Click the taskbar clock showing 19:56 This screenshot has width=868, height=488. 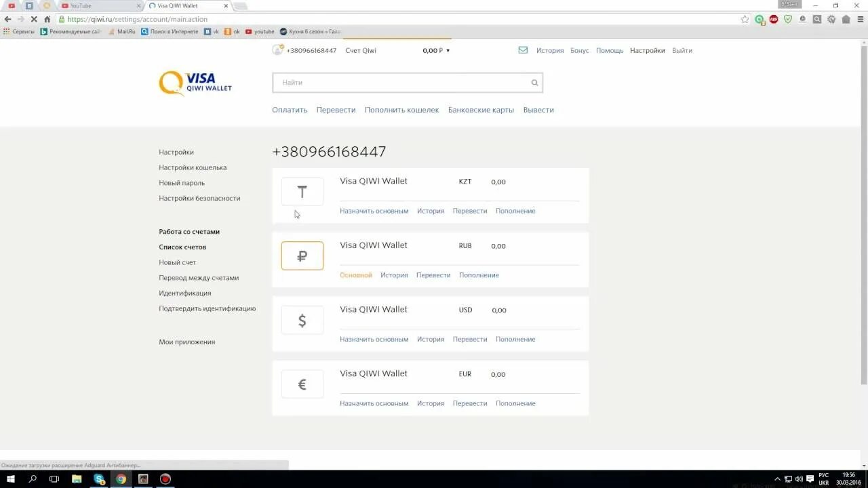[848, 479]
